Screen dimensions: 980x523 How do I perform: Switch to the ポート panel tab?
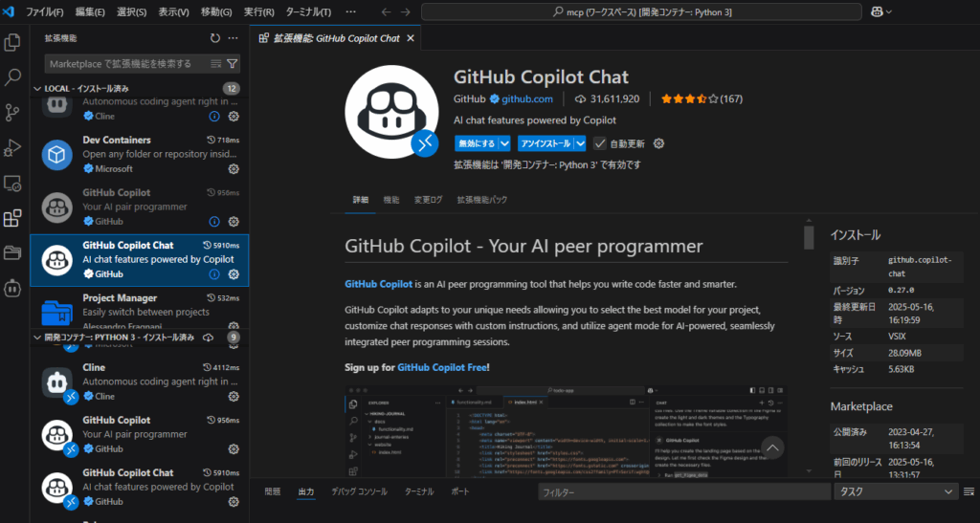pyautogui.click(x=460, y=491)
